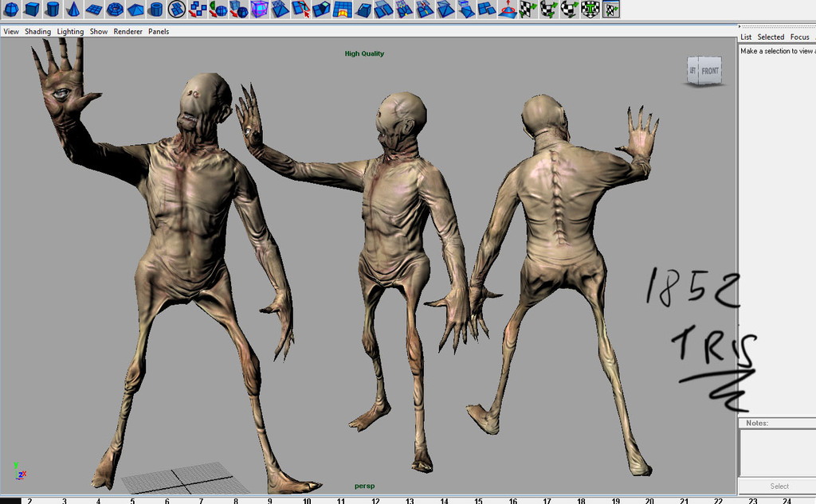
Task: Open the Panels menu
Action: click(x=159, y=32)
